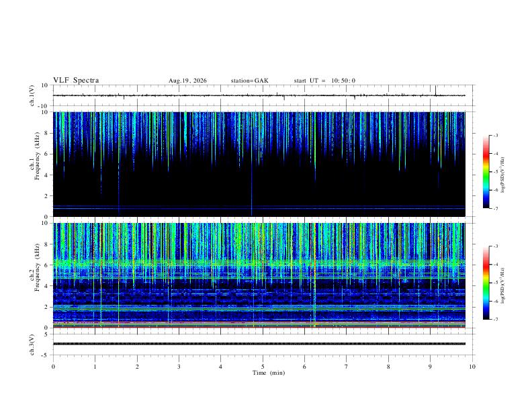
Task: Select the Aug.19, 2026 date label
Action: 187,81
